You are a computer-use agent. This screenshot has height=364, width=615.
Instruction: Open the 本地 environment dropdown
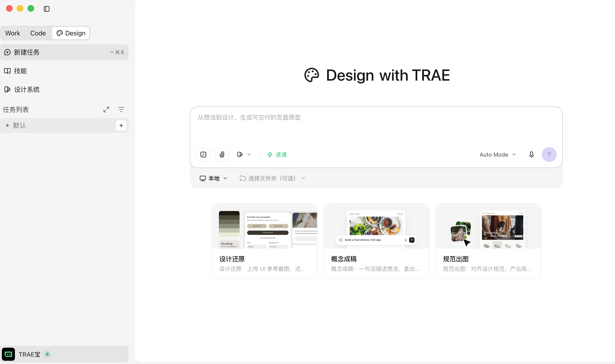[213, 178]
